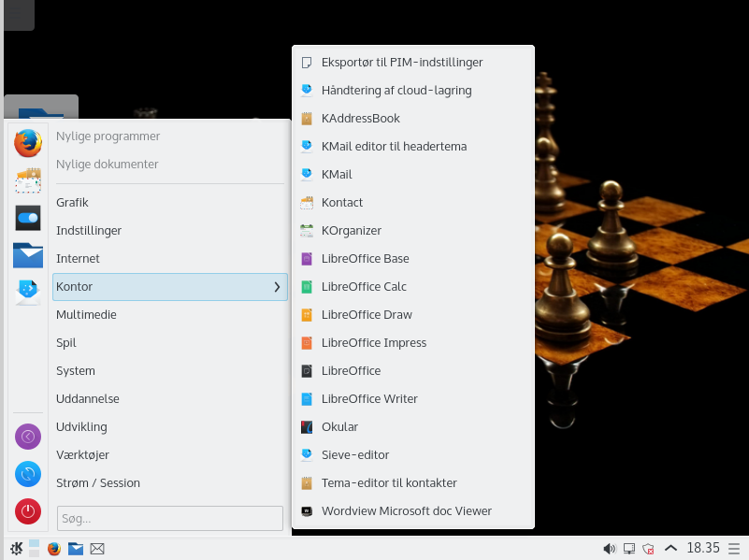Click the Søg search field
This screenshot has width=749, height=560.
coord(170,519)
